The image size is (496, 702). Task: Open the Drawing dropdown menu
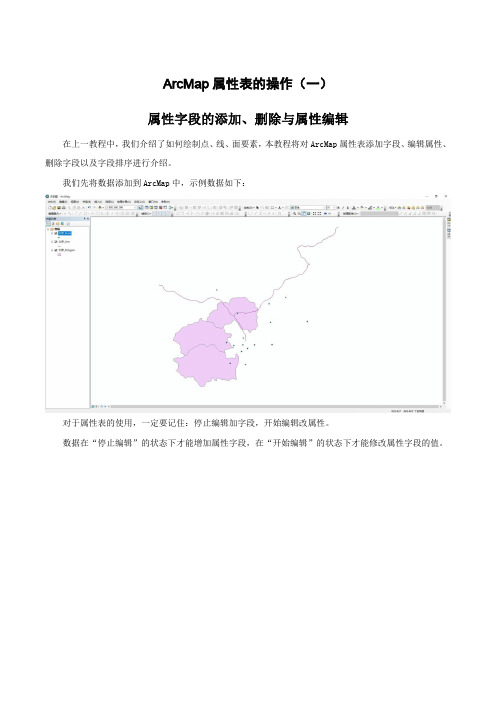250,208
